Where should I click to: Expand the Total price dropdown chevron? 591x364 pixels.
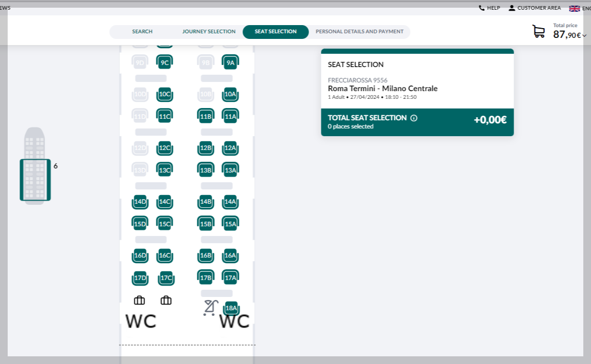click(584, 36)
